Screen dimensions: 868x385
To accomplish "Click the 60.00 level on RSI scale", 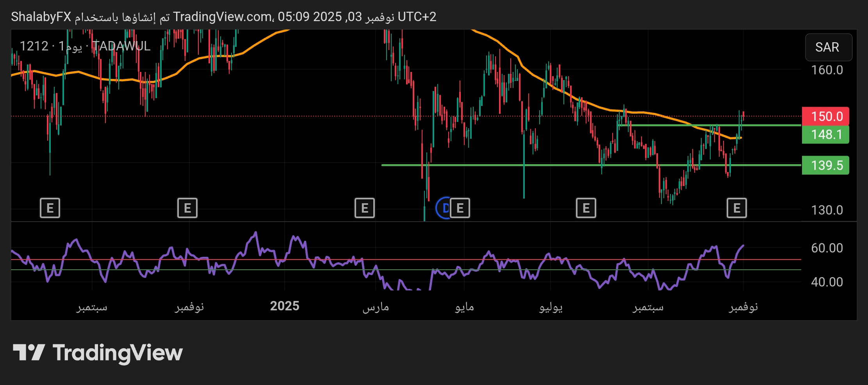I will 827,248.
